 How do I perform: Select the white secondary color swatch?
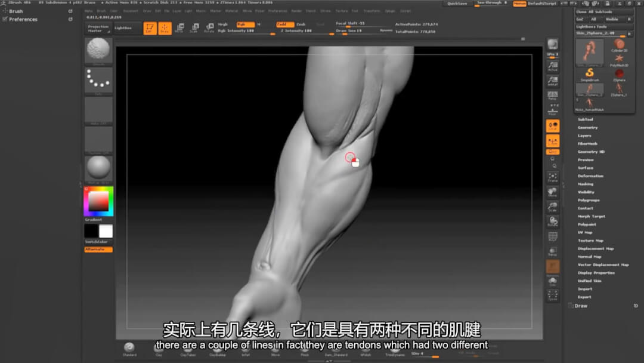click(x=106, y=231)
